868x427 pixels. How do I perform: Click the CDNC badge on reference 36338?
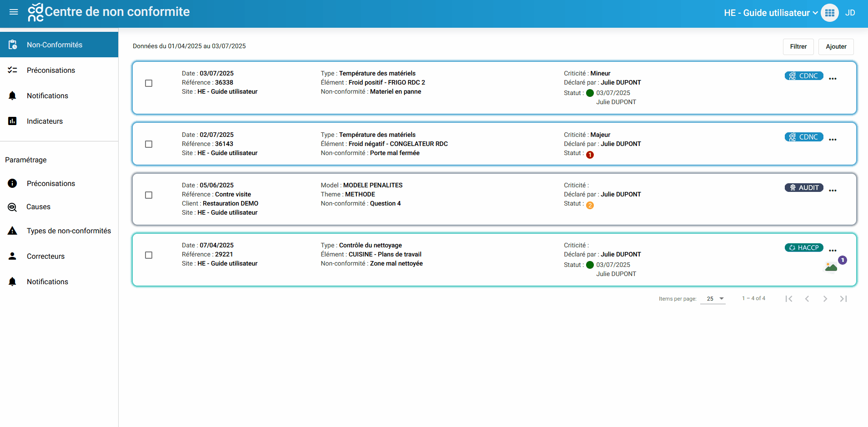coord(804,76)
